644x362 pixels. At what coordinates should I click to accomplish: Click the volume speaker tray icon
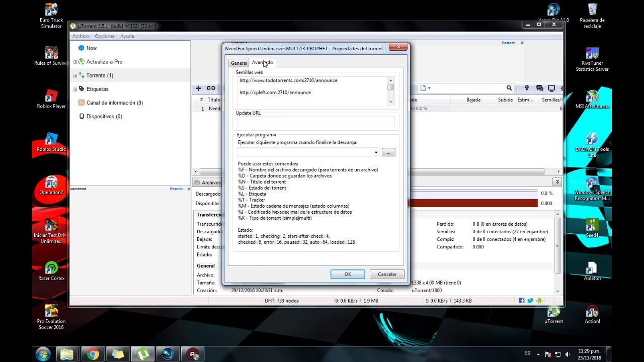568,354
